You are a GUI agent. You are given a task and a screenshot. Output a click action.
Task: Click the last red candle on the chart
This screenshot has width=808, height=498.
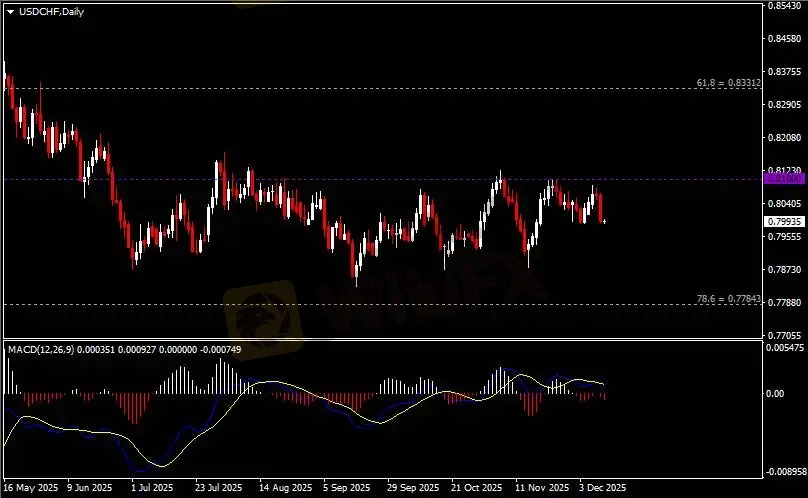[602, 207]
